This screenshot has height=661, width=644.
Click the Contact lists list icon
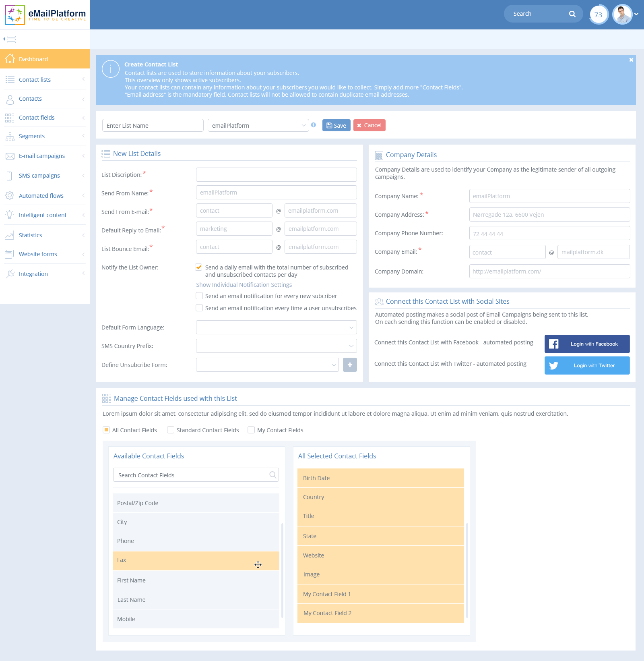pyautogui.click(x=10, y=79)
